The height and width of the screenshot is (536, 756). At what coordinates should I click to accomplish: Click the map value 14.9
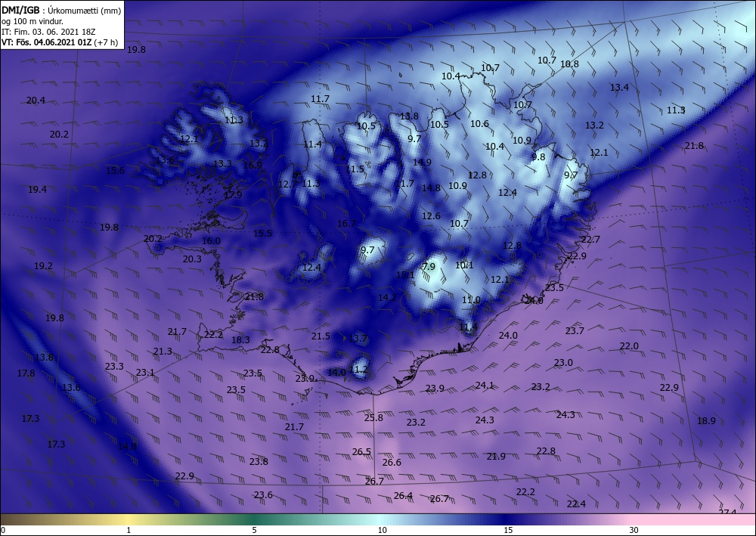pyautogui.click(x=422, y=162)
